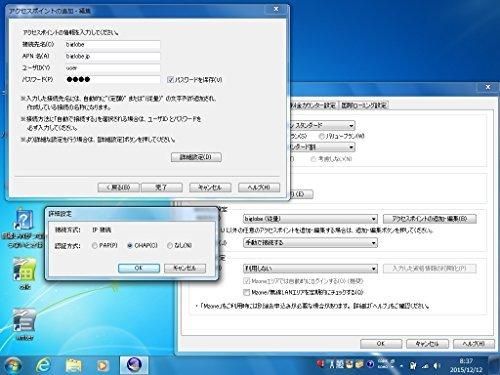Select the no-authentication radio option
The width and height of the screenshot is (500, 375).
tap(170, 245)
